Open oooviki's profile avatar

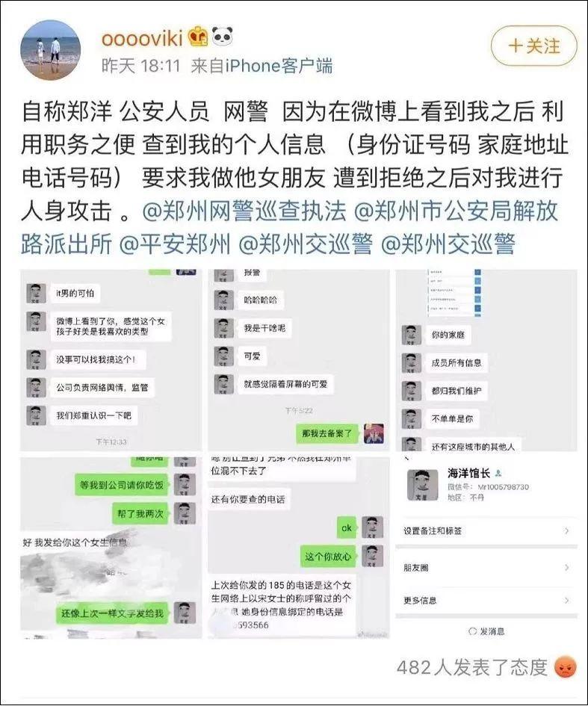pos(51,50)
